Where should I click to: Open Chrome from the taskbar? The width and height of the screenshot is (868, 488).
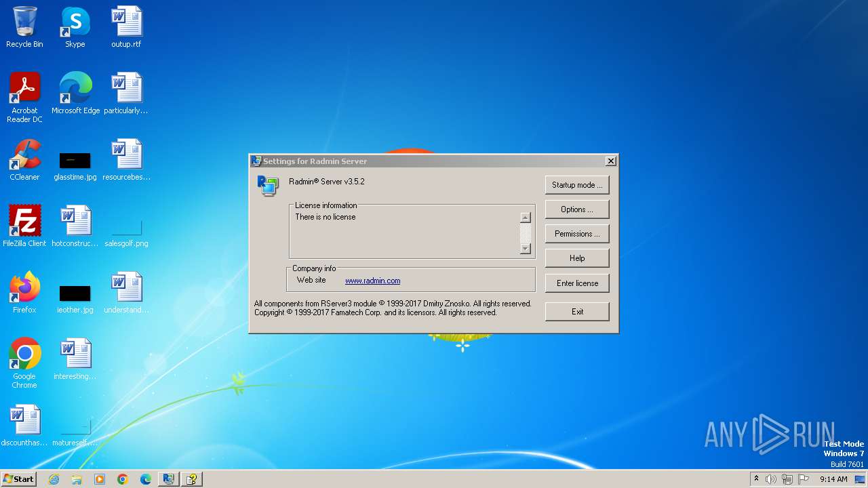tap(123, 479)
